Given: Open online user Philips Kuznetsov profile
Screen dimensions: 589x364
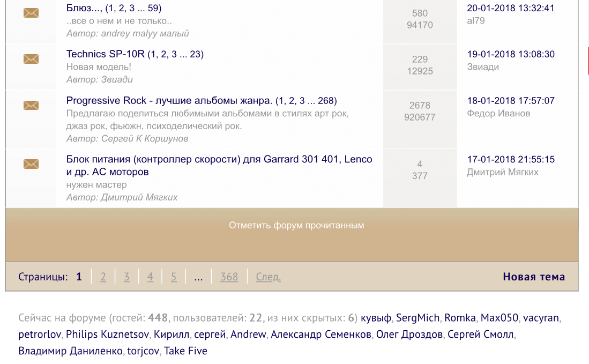Looking at the screenshot, I should tap(107, 335).
